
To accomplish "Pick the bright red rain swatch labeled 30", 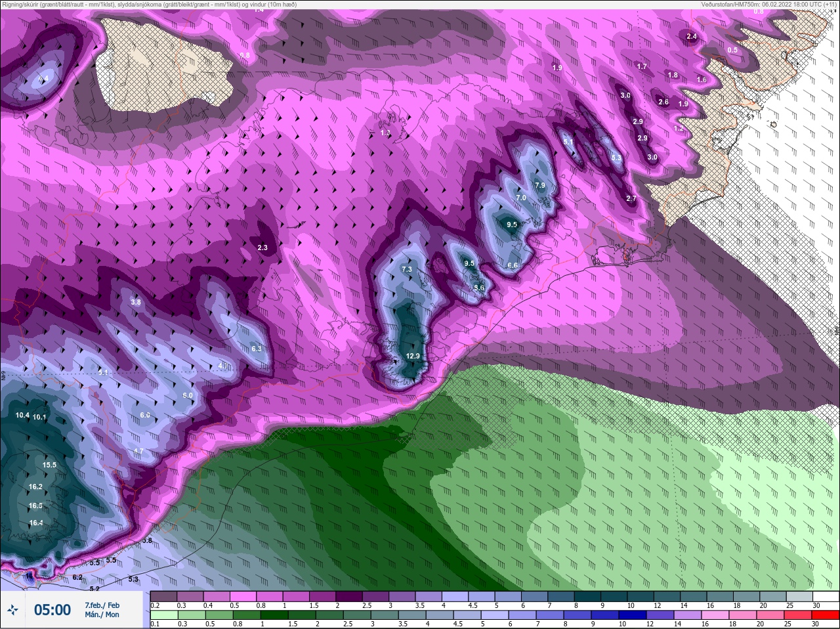I will (x=825, y=615).
